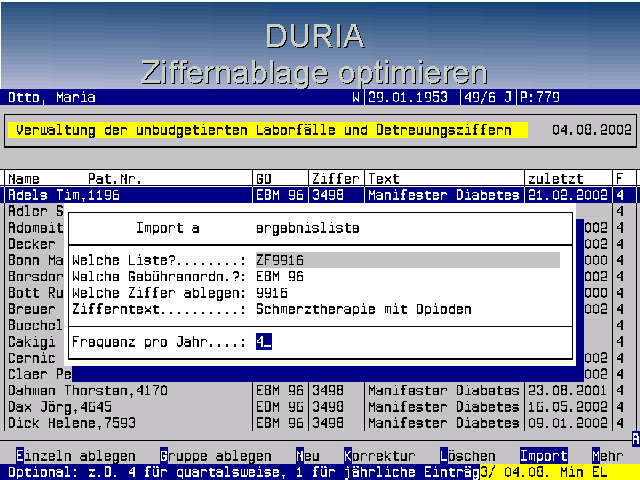This screenshot has width=640, height=480.
Task: Click birth date '29.01.1953' in header bar
Action: [408, 97]
